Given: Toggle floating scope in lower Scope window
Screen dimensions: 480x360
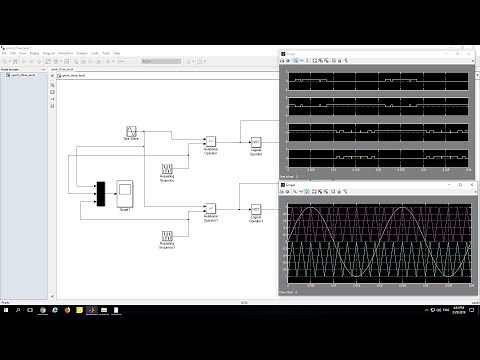Looking at the screenshot, I should 334,191.
